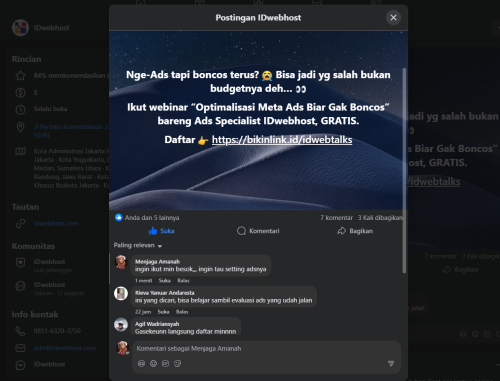Image resolution: width=500 pixels, height=381 pixels.
Task: Click Bagikan on the background post
Action: (x=460, y=269)
